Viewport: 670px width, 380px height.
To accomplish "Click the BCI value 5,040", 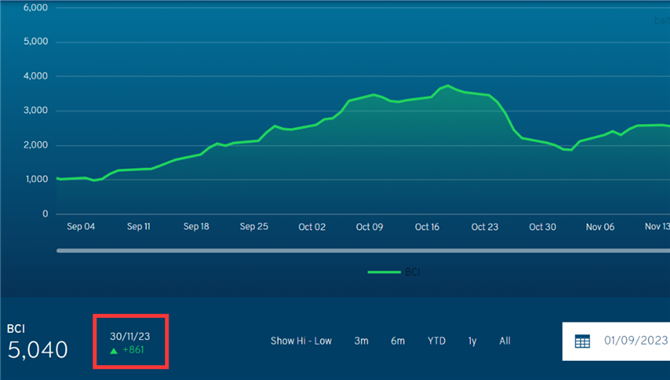I will tap(38, 350).
